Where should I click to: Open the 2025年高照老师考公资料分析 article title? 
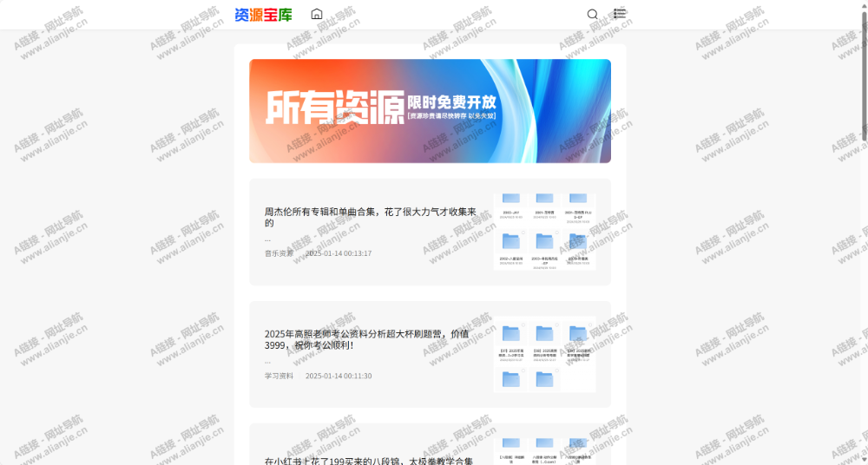click(x=367, y=339)
